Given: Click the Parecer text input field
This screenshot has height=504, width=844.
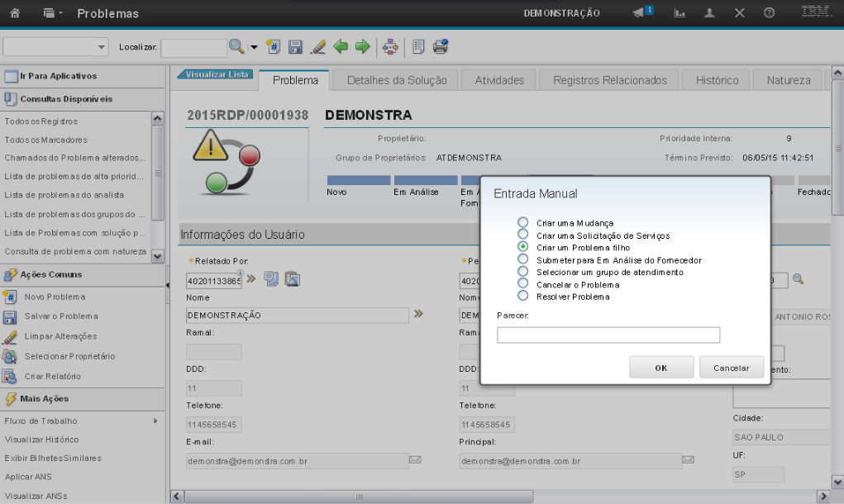Looking at the screenshot, I should click(x=608, y=335).
